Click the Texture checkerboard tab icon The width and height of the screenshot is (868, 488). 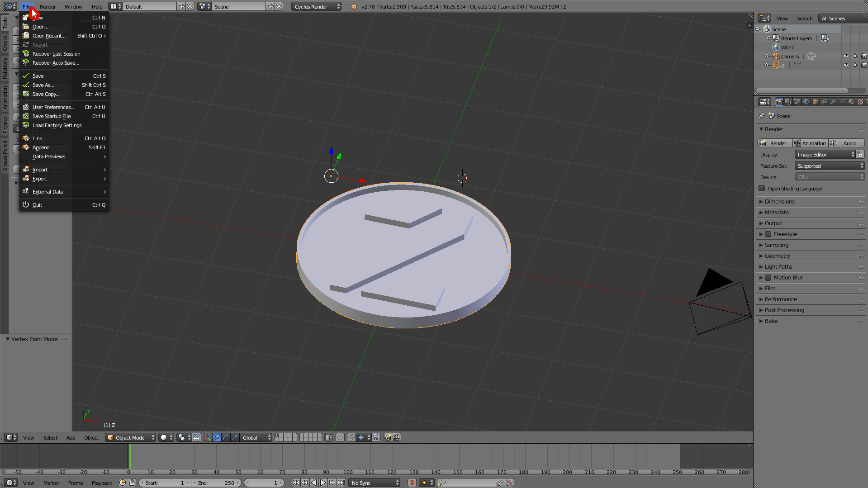(x=860, y=102)
